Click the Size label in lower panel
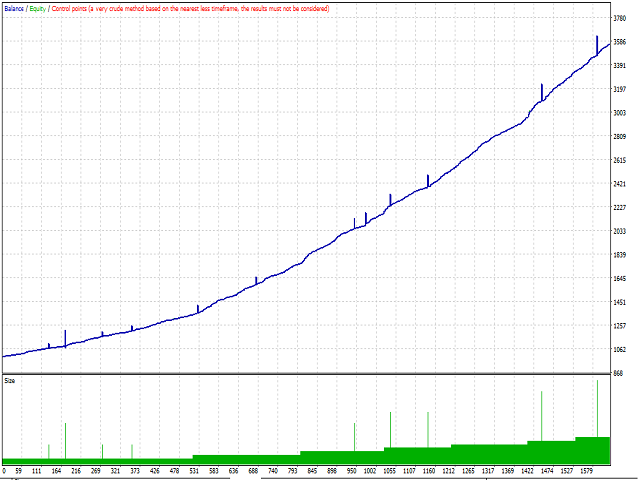Image resolution: width=640 pixels, height=480 pixels. 10,380
